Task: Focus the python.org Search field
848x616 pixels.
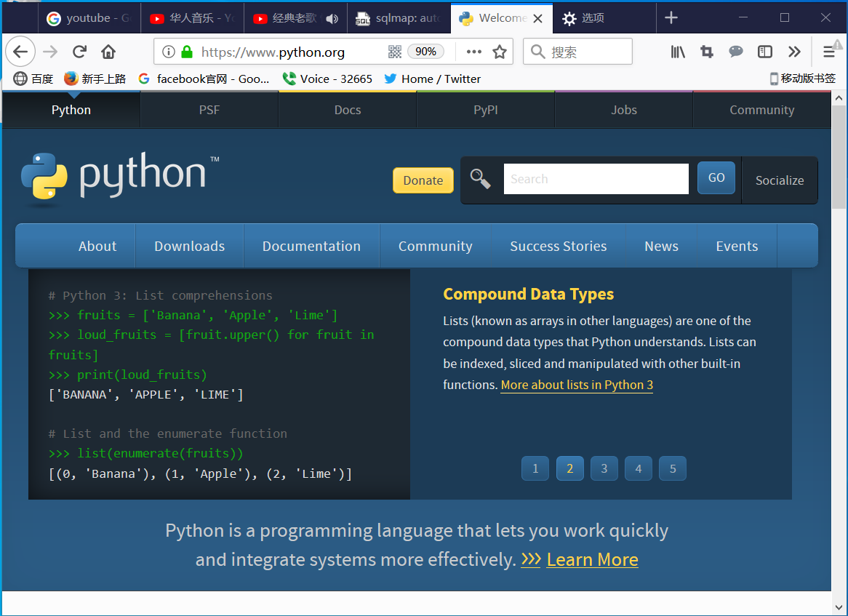Action: pos(596,179)
